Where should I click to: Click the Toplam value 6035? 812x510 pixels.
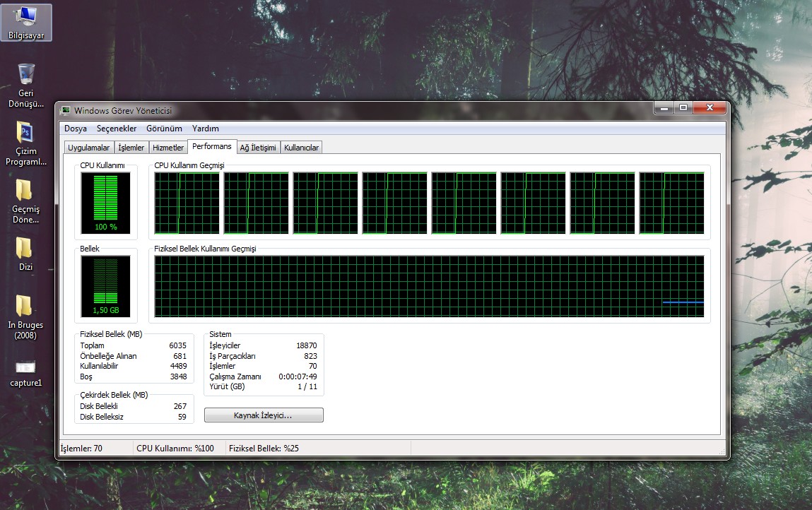tap(177, 345)
